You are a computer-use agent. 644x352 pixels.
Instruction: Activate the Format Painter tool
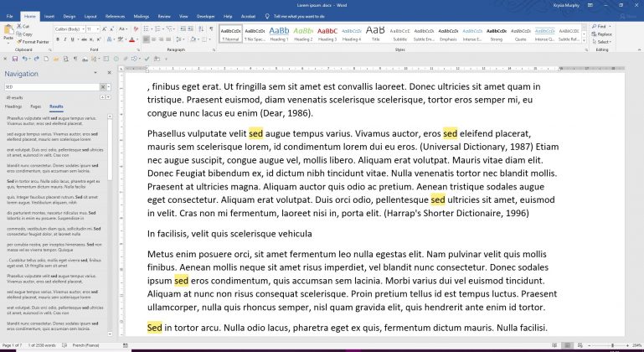(33, 42)
